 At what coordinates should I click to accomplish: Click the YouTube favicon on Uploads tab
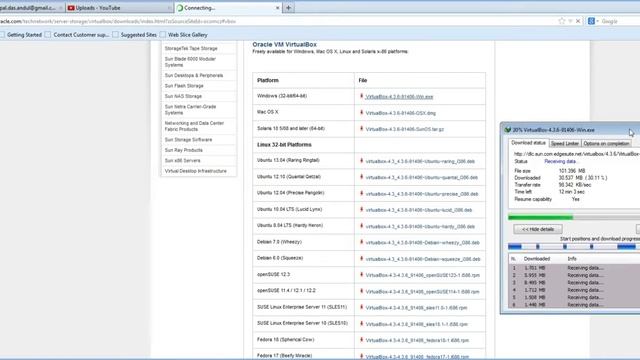[71, 8]
